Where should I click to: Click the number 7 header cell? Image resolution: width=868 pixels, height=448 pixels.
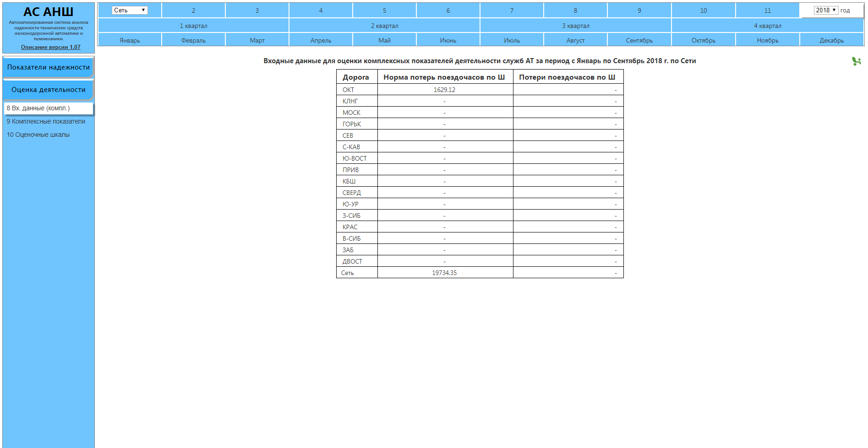click(512, 11)
